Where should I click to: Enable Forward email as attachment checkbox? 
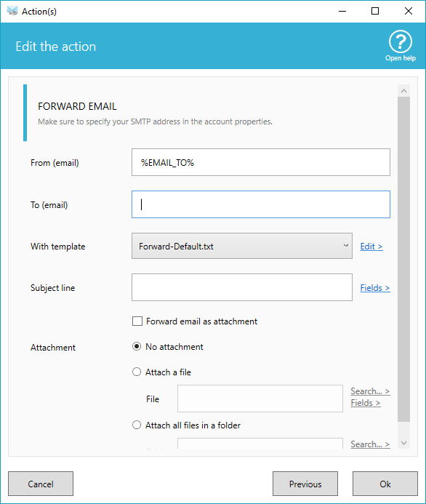[137, 321]
